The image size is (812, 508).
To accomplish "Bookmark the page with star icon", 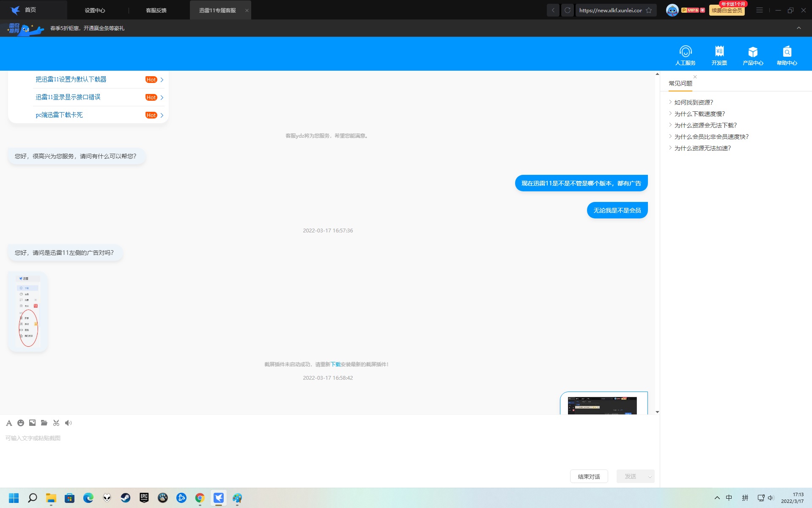I will [649, 10].
